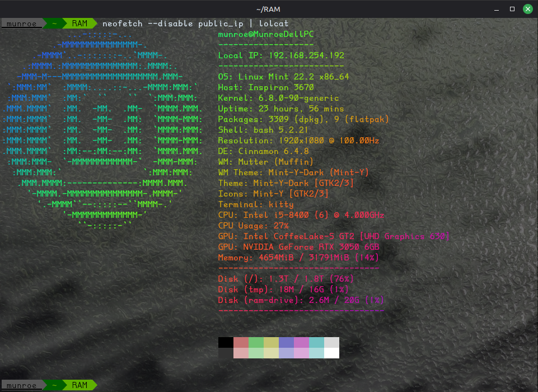
Task: Click the pure white swatch in the bottom row
Action: [x=331, y=353]
